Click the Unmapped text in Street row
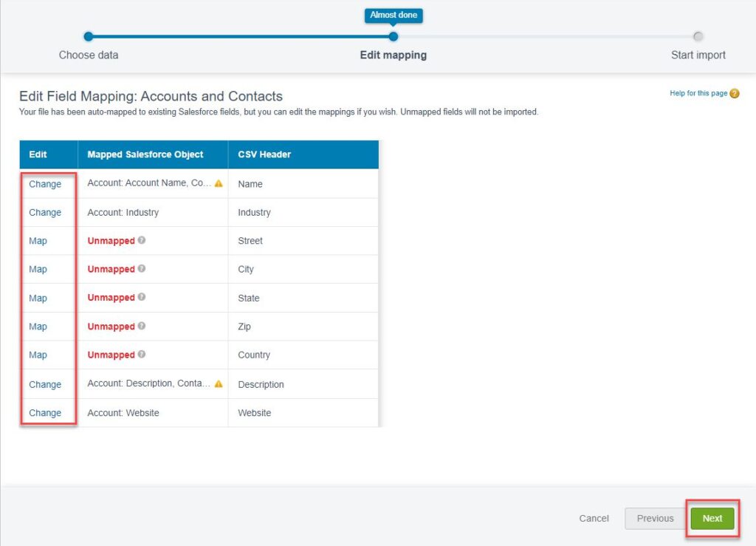756x546 pixels. pyautogui.click(x=111, y=241)
